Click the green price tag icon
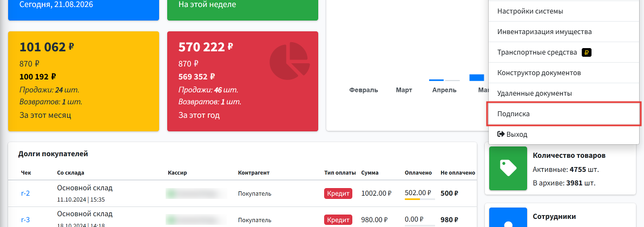This screenshot has height=227, width=644. click(508, 168)
